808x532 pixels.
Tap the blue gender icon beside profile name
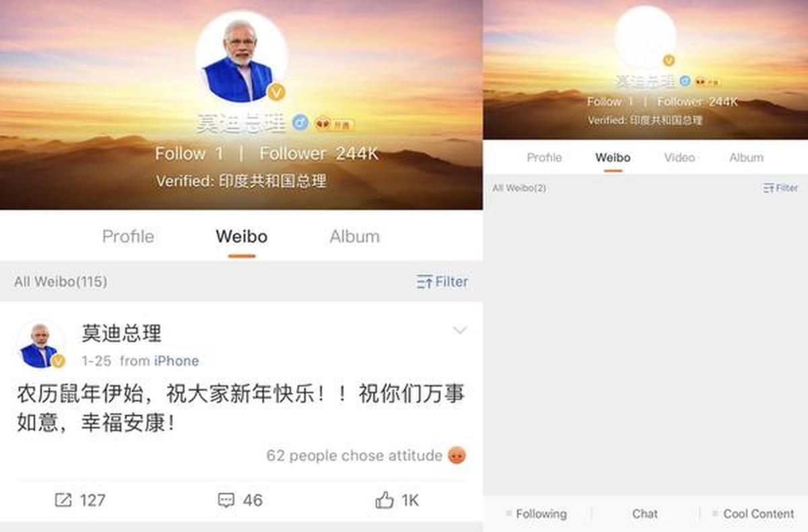[x=300, y=123]
